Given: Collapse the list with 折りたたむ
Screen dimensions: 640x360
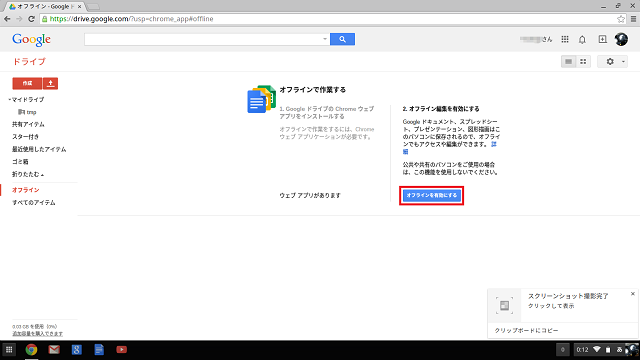Looking at the screenshot, I should click(x=28, y=174).
